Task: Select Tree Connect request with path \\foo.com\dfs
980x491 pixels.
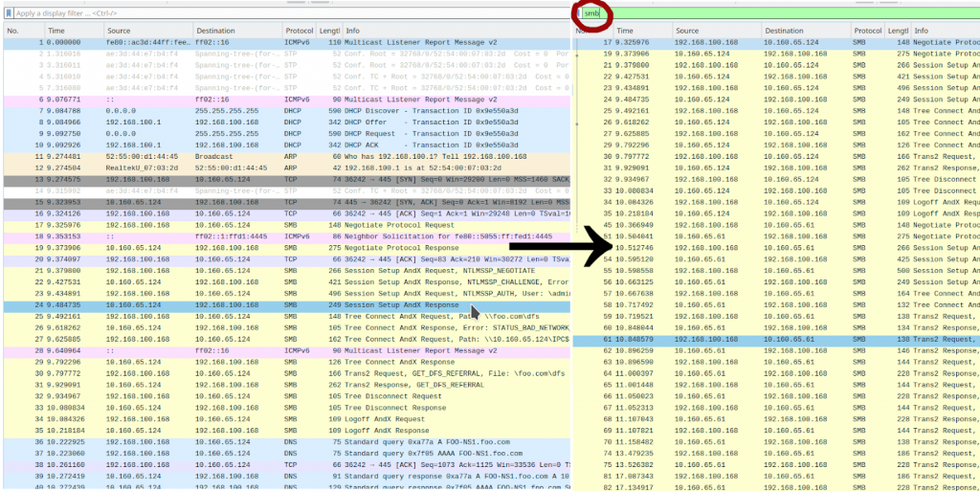Action: click(287, 317)
